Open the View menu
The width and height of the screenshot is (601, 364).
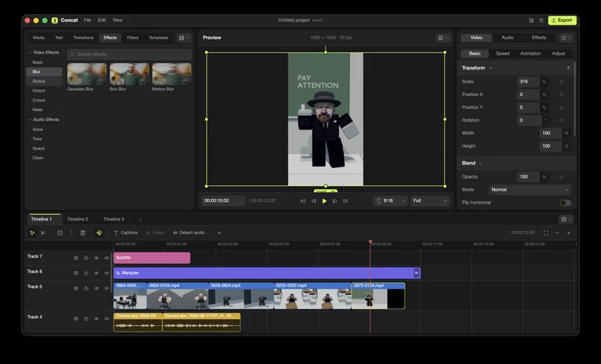(x=117, y=20)
